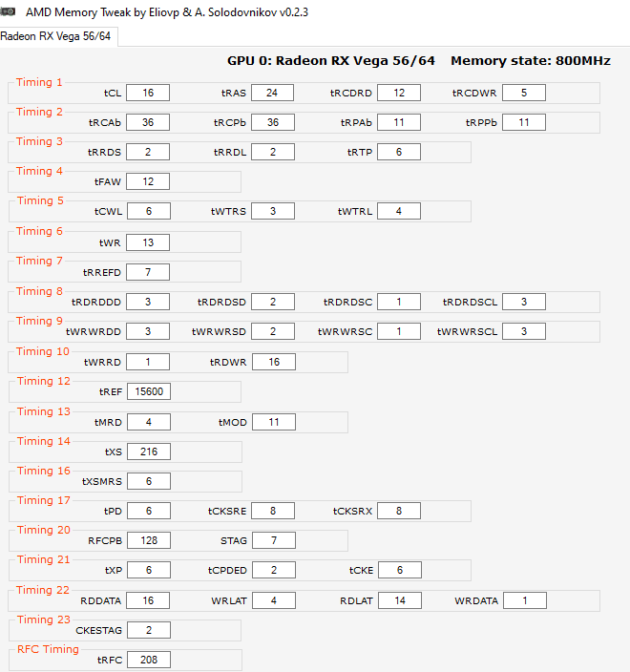Click the tREF field showing 15600
Image resolution: width=630 pixels, height=672 pixels.
[x=149, y=391]
